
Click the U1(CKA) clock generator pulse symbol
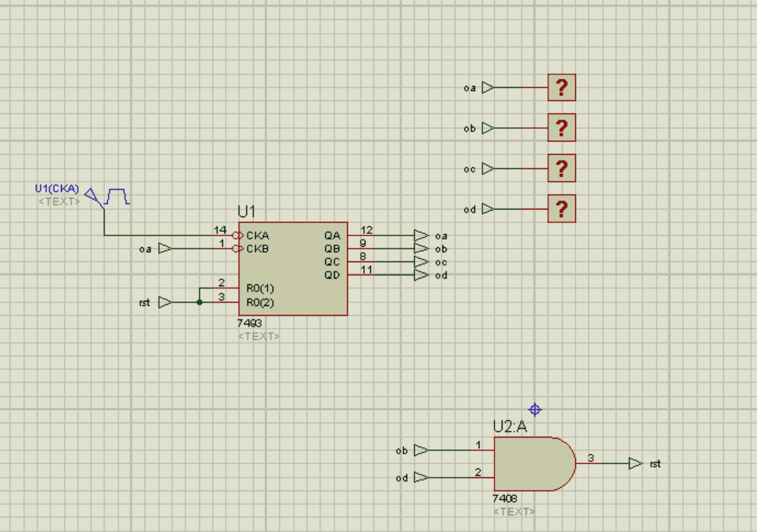(x=117, y=197)
